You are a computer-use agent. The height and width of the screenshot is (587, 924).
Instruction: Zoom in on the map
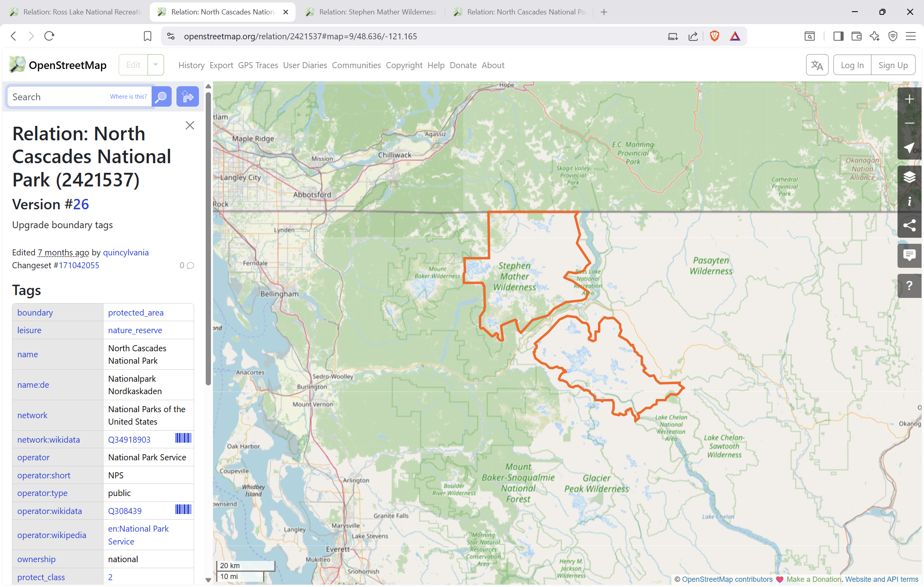[x=909, y=99]
